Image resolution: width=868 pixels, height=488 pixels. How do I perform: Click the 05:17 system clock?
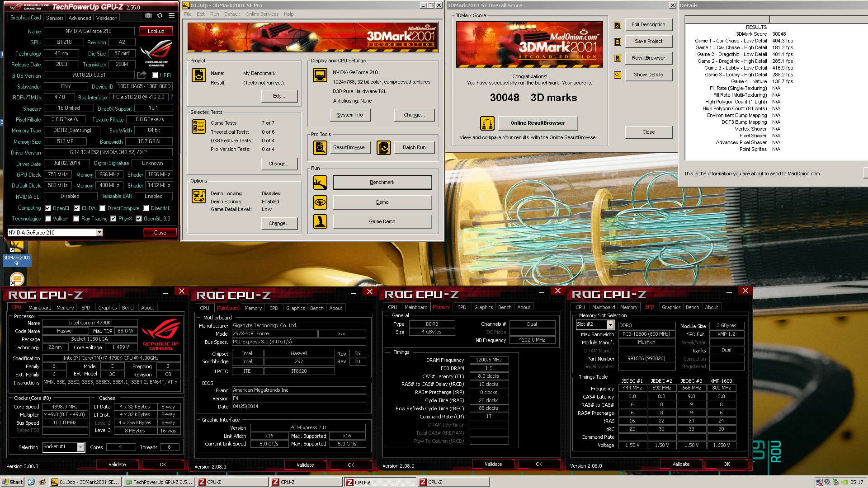856,482
